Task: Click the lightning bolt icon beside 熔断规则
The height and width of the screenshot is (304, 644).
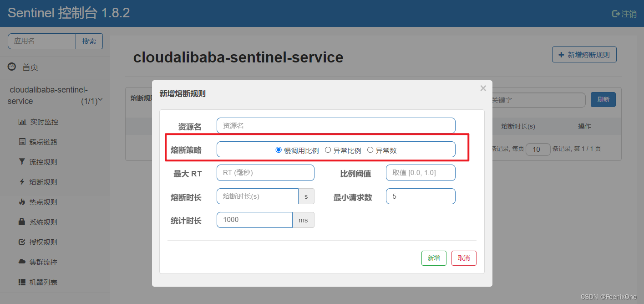Action: pos(22,182)
